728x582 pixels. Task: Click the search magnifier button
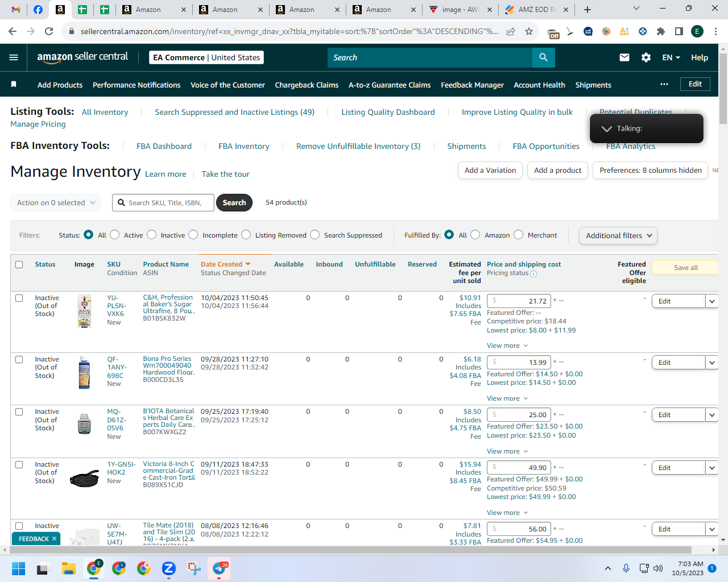pos(543,57)
